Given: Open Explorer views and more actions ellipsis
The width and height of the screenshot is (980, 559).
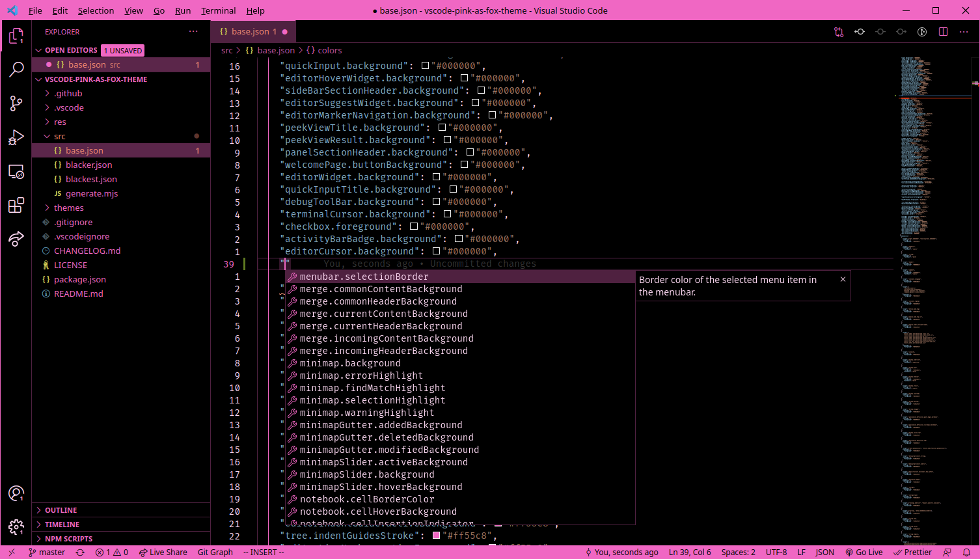Looking at the screenshot, I should click(x=193, y=31).
